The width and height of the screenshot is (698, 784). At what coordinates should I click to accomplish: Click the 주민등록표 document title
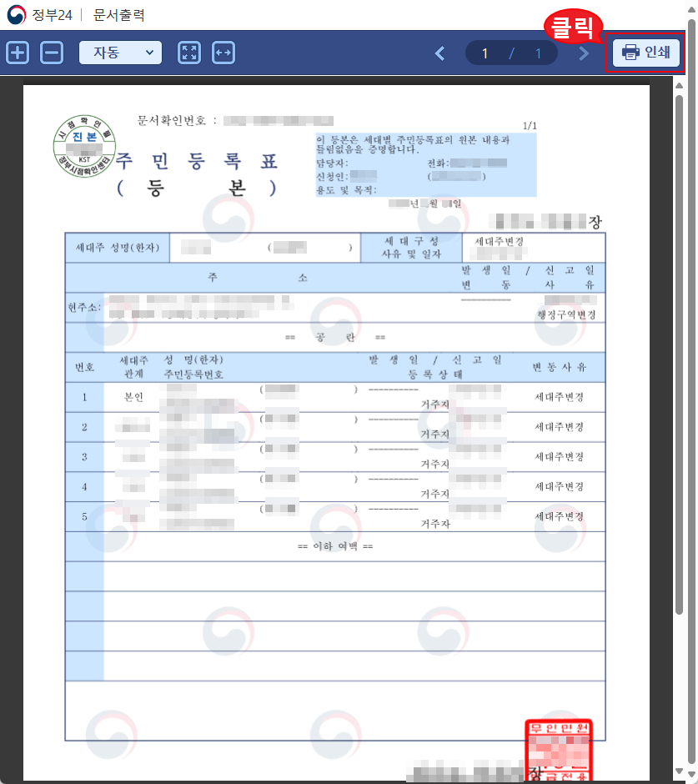197,162
